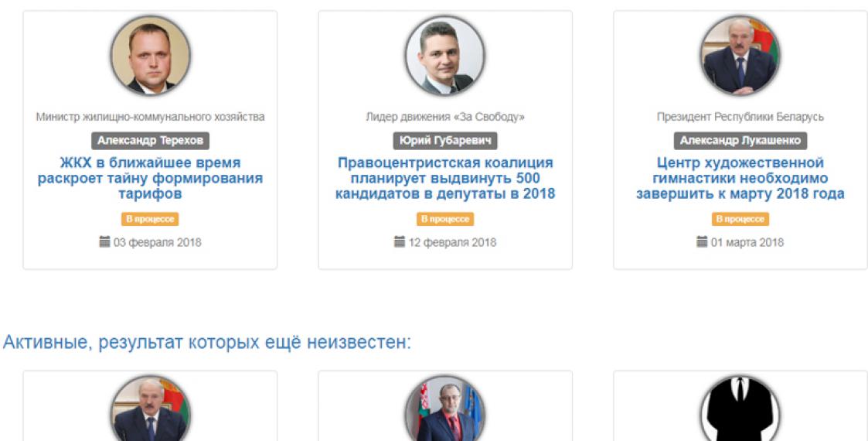Open Александр Терехов round portrait photo
868x441 pixels.
tap(150, 56)
